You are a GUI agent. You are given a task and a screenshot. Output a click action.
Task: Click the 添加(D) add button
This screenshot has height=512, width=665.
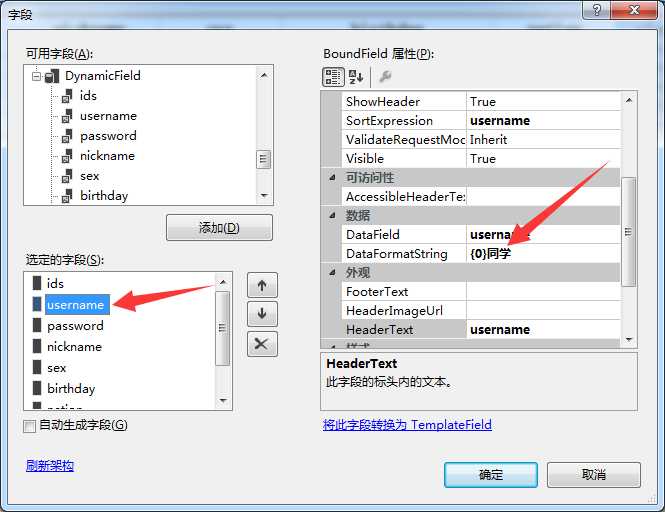[219, 228]
